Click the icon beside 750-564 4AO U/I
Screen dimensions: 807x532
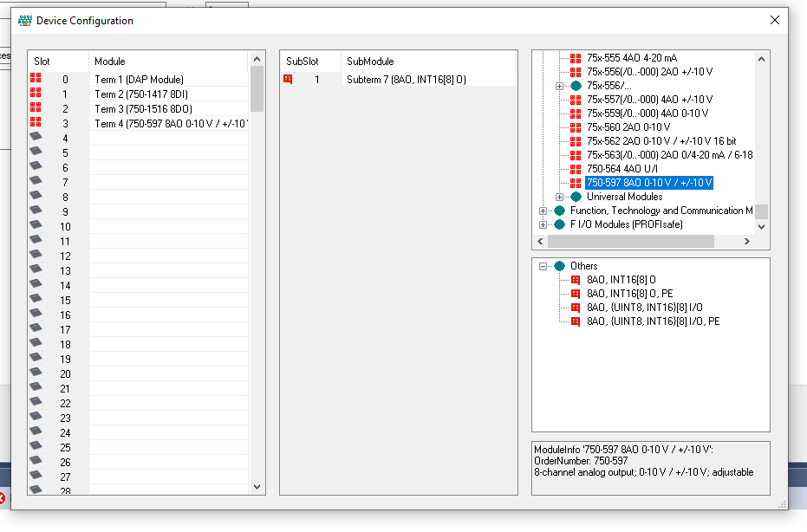click(576, 169)
